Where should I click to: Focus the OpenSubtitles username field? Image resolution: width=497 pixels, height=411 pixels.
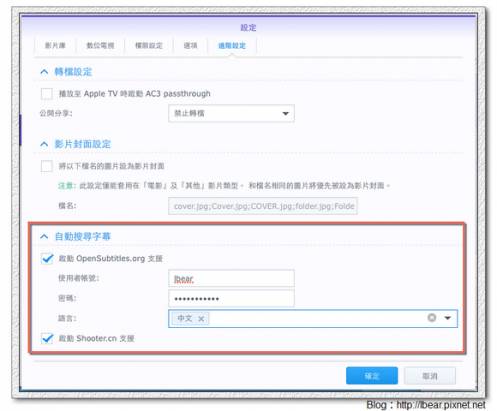231,278
